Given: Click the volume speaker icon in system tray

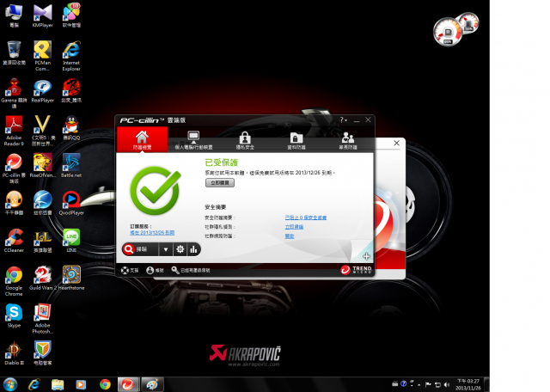Looking at the screenshot, I should tap(447, 384).
